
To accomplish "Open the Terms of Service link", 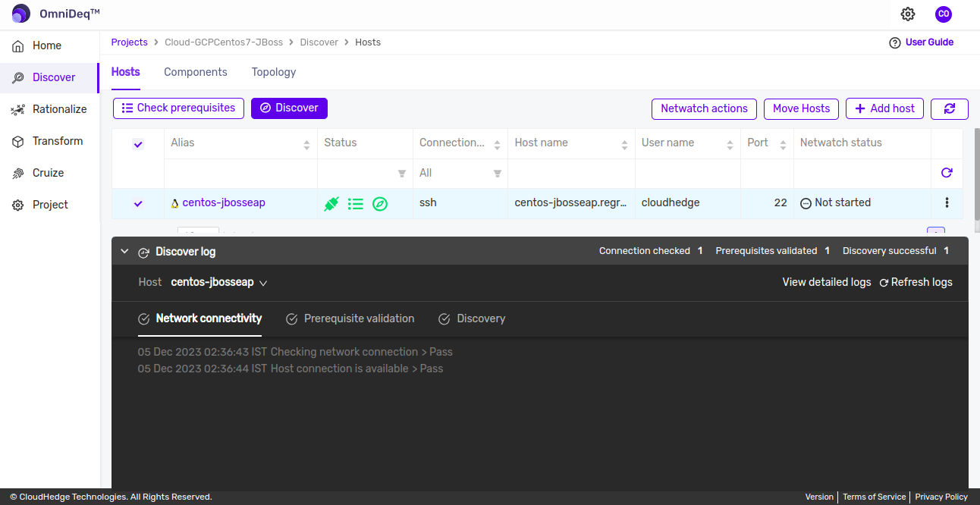I will (x=874, y=497).
